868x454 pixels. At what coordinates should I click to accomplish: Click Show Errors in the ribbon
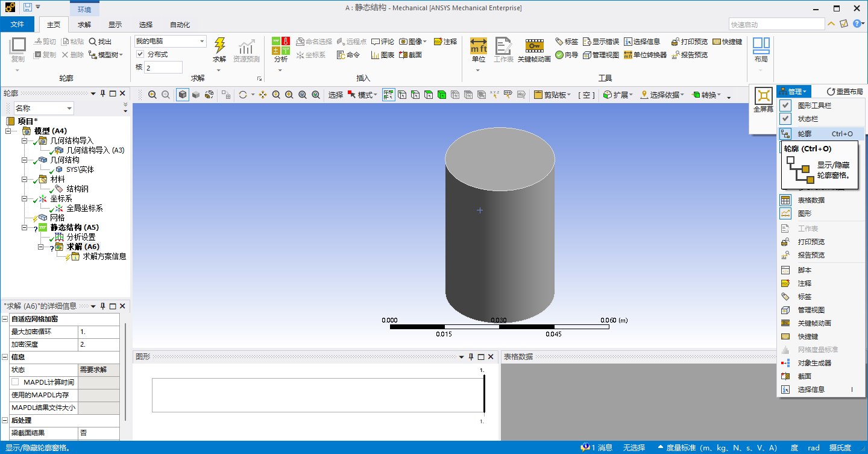point(601,42)
